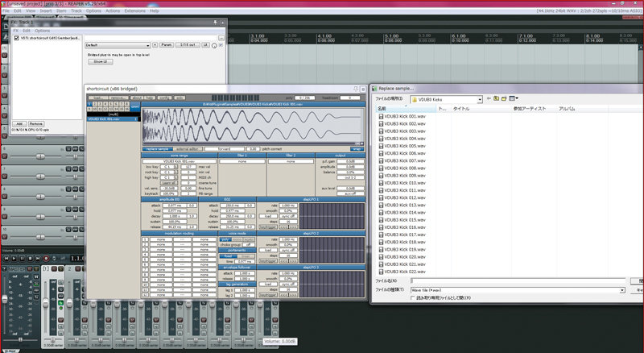This screenshot has width=644, height=353.
Task: Click the back arrow in Replace sample dialog
Action: coord(489,98)
